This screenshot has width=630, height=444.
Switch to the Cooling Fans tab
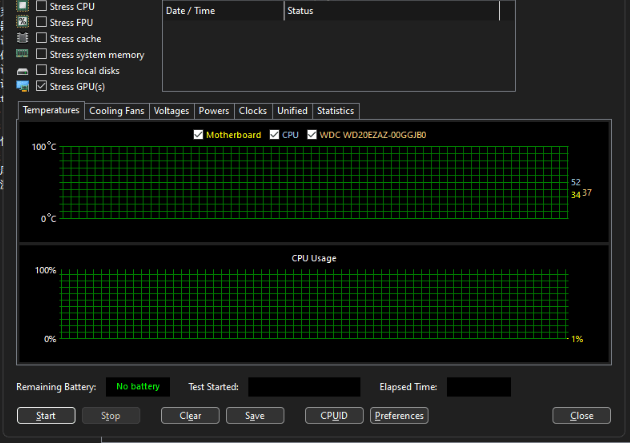pos(117,111)
